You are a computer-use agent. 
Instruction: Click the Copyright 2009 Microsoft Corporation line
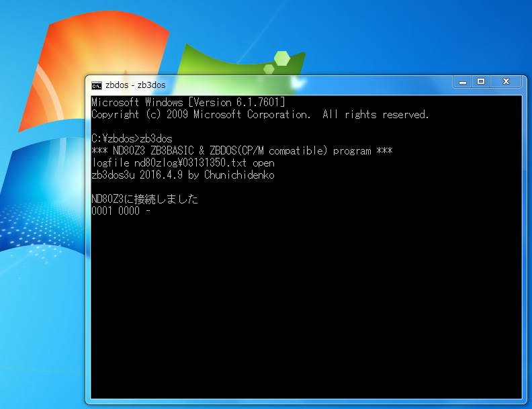tap(260, 115)
